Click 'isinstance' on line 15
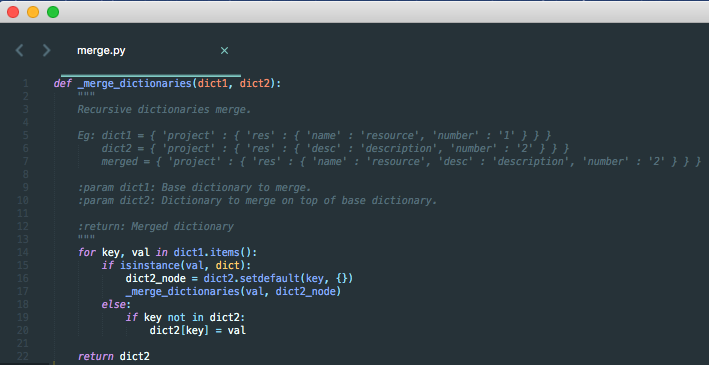The image size is (709, 365). click(150, 265)
